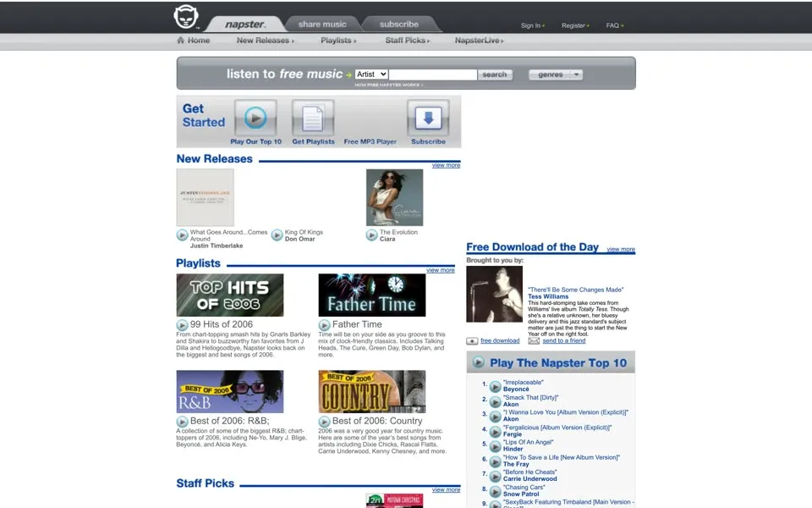Image resolution: width=812 pixels, height=508 pixels.
Task: Play the 99 Hits of 2006 playlist
Action: (x=183, y=325)
